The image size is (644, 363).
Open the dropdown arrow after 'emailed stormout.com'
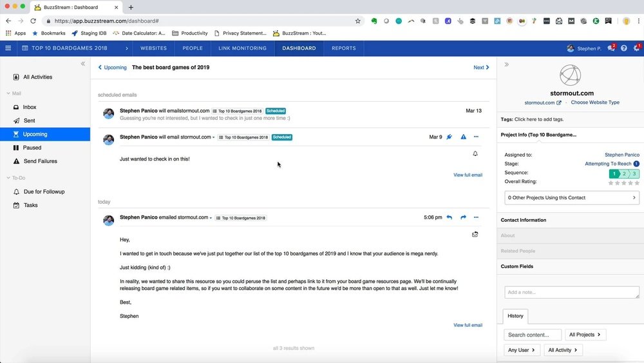pyautogui.click(x=211, y=218)
